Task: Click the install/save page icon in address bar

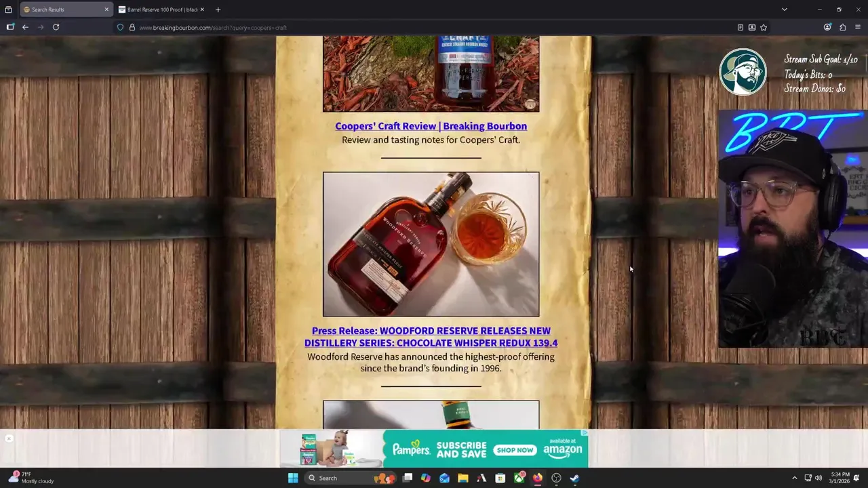Action: point(751,27)
